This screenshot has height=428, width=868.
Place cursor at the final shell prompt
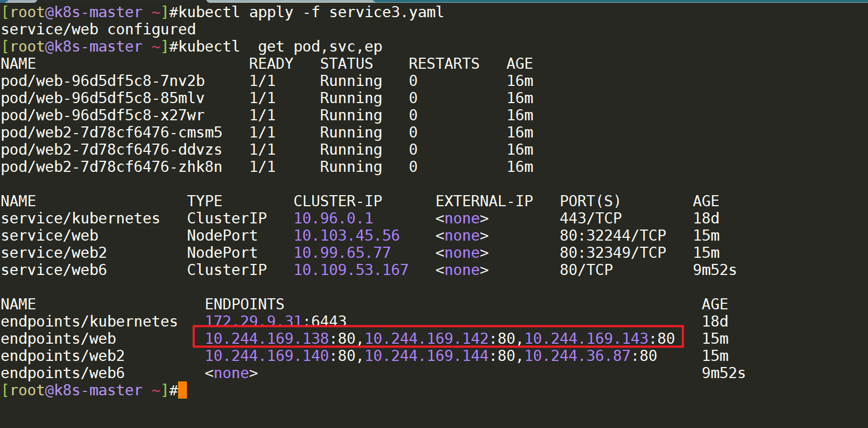182,390
